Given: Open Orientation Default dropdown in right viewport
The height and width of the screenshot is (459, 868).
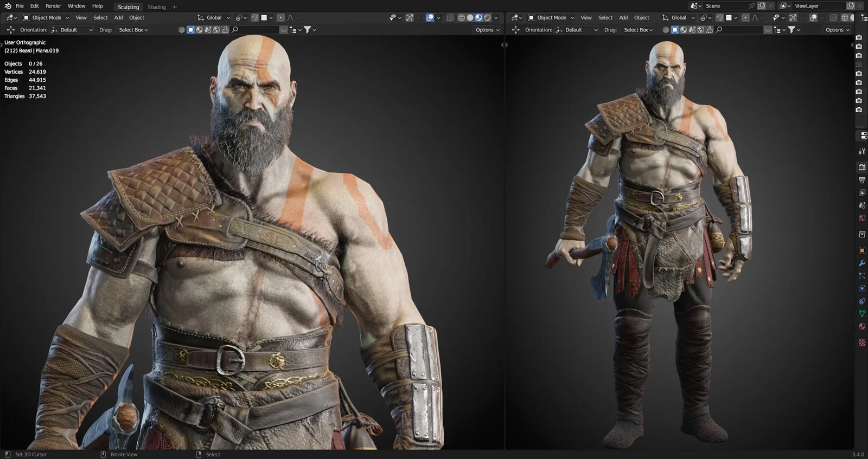Looking at the screenshot, I should pos(577,30).
